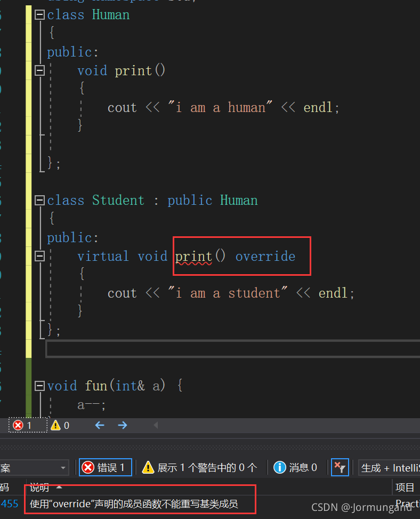The height and width of the screenshot is (519, 420).
Task: Click the fun function name
Action: click(x=96, y=386)
